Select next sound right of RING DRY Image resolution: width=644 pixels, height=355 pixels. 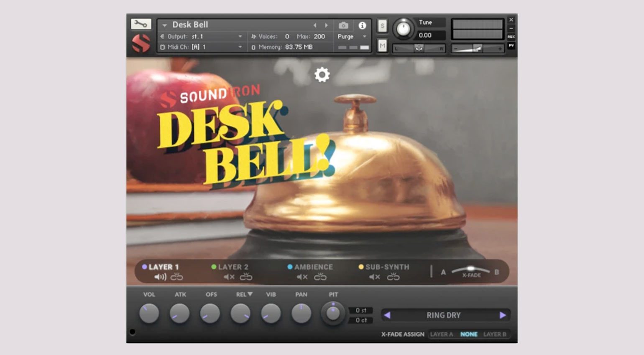(503, 315)
